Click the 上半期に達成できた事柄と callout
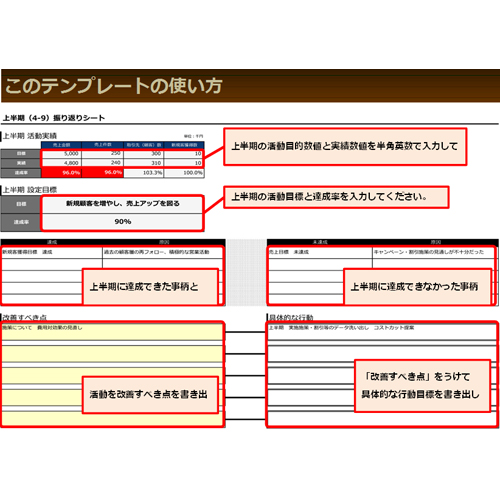Image resolution: width=500 pixels, height=500 pixels. tap(150, 287)
